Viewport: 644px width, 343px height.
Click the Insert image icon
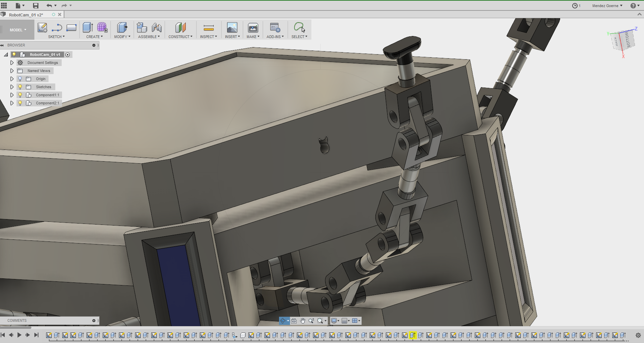(x=232, y=27)
